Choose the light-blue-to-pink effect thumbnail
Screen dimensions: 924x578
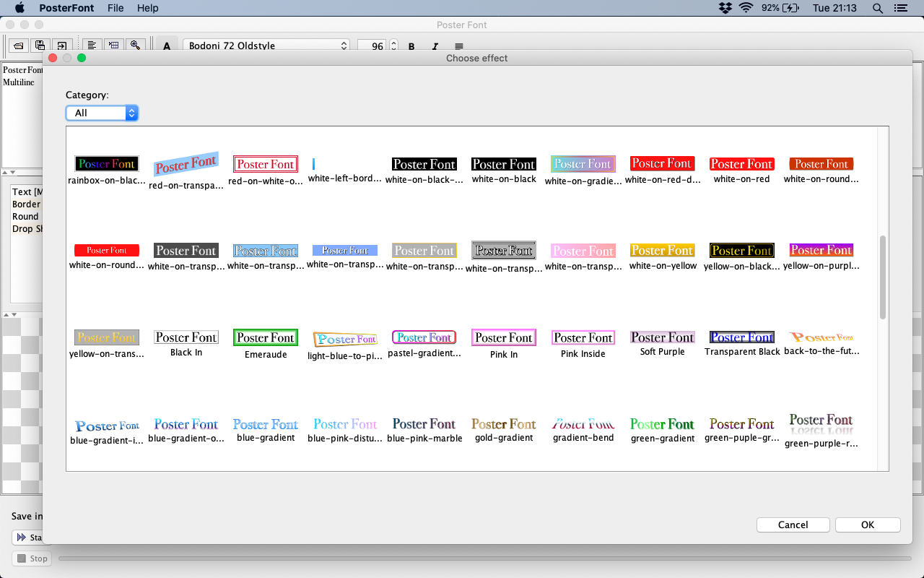[345, 339]
